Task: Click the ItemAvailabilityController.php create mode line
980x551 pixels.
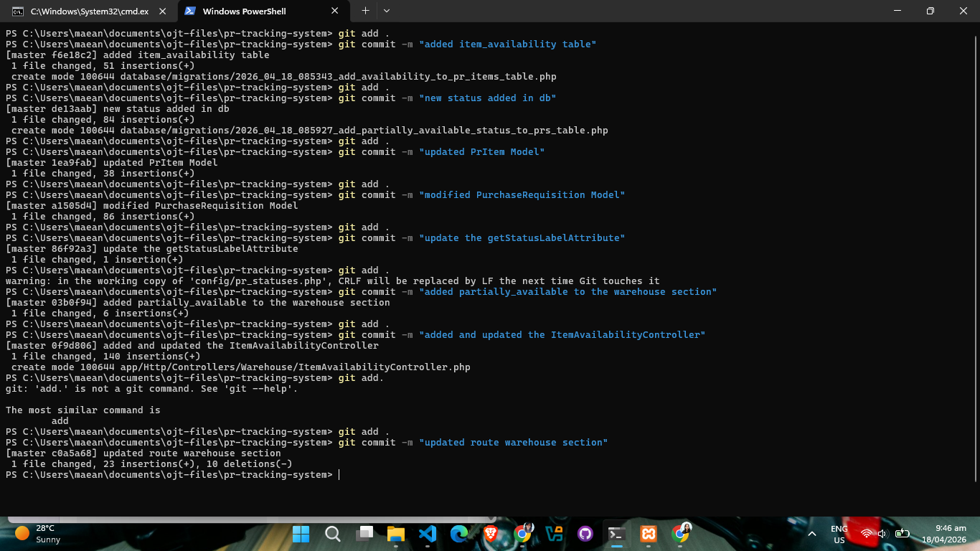Action: pos(241,367)
